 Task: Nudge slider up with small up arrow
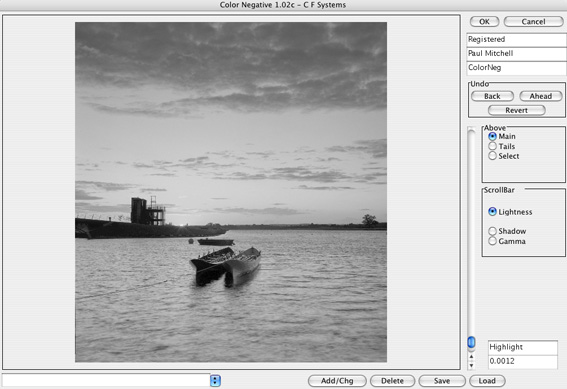[471, 357]
